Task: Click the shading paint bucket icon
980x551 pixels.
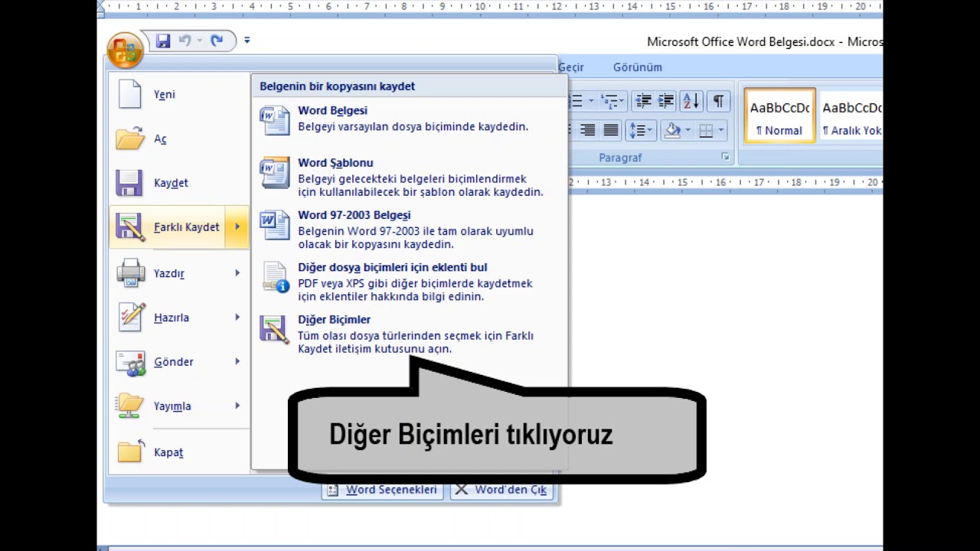Action: pyautogui.click(x=672, y=131)
